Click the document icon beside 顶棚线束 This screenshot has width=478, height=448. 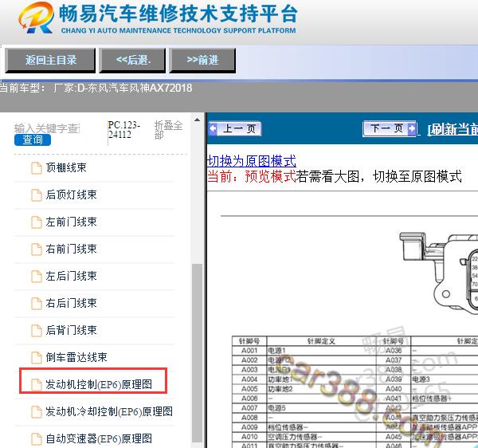[37, 168]
